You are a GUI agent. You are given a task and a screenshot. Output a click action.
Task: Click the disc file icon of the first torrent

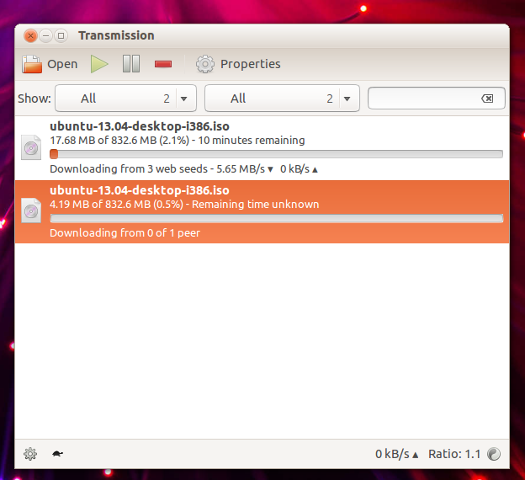click(31, 147)
